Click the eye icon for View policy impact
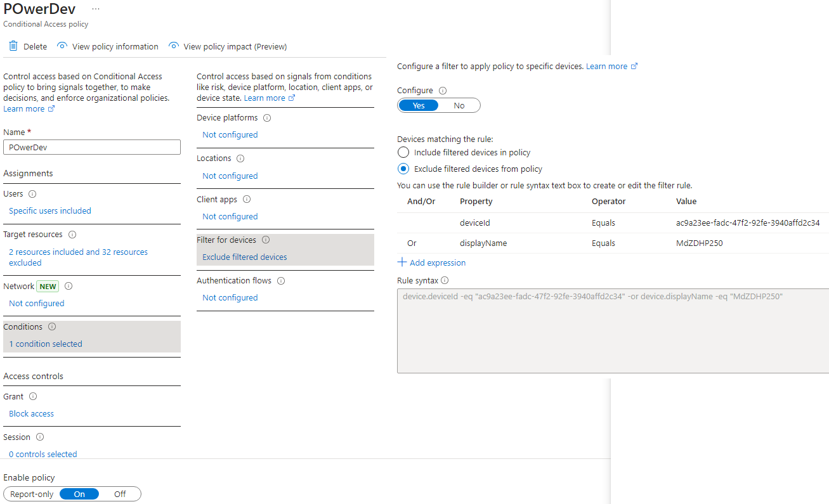This screenshot has height=504, width=829. [x=173, y=46]
